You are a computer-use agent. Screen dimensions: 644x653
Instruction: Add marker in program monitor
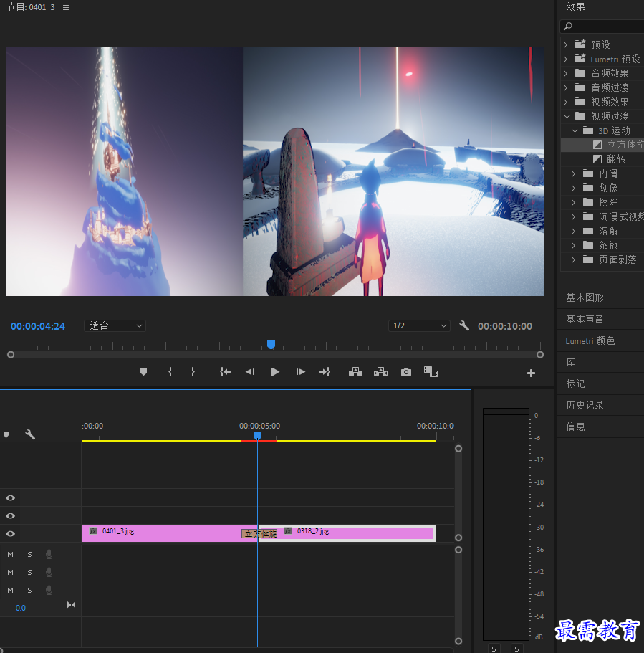(x=143, y=372)
